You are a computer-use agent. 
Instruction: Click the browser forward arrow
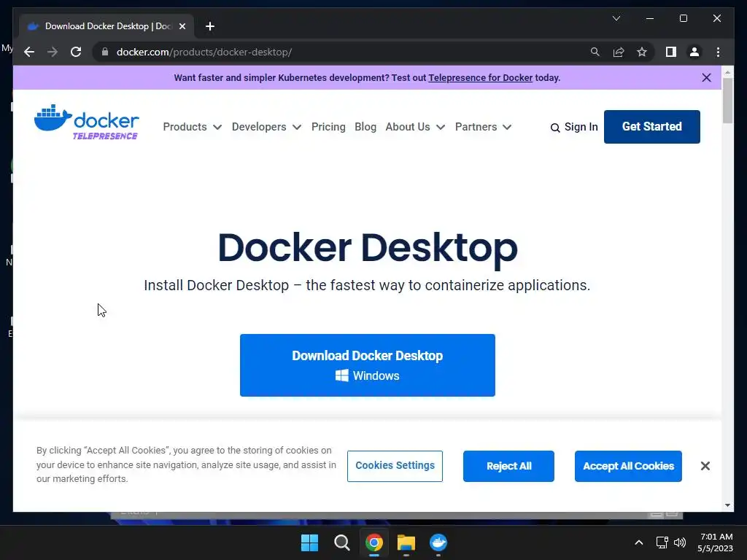(53, 52)
